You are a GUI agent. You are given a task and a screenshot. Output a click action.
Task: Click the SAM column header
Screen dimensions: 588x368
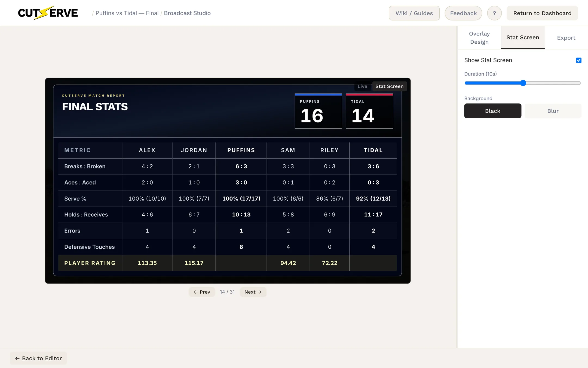[288, 150]
